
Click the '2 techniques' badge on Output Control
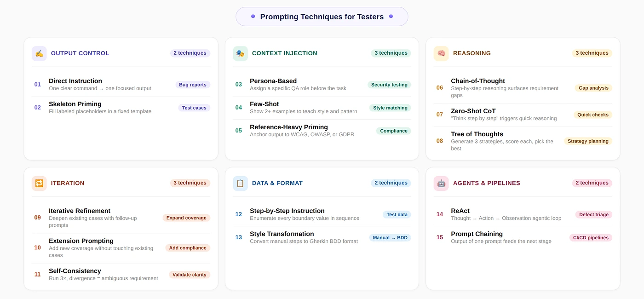tap(190, 52)
